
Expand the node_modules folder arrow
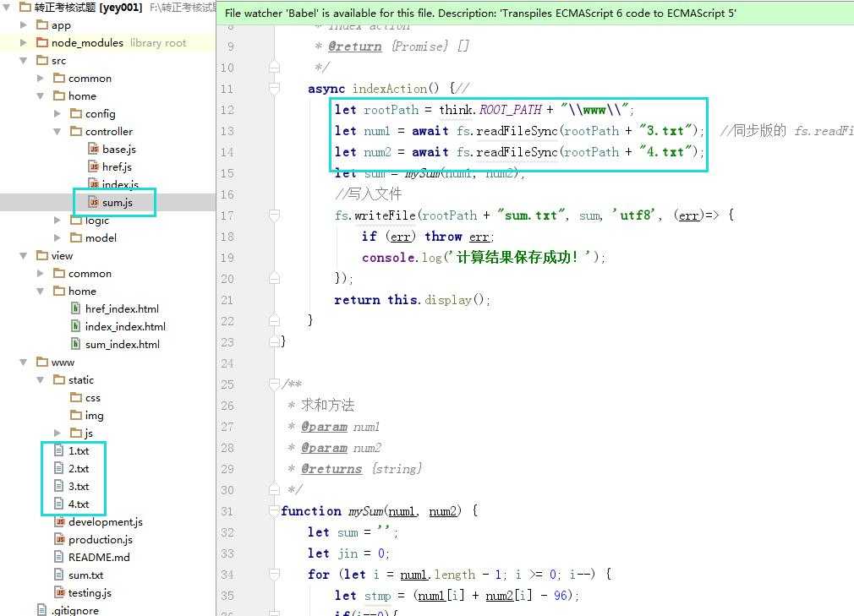point(24,42)
